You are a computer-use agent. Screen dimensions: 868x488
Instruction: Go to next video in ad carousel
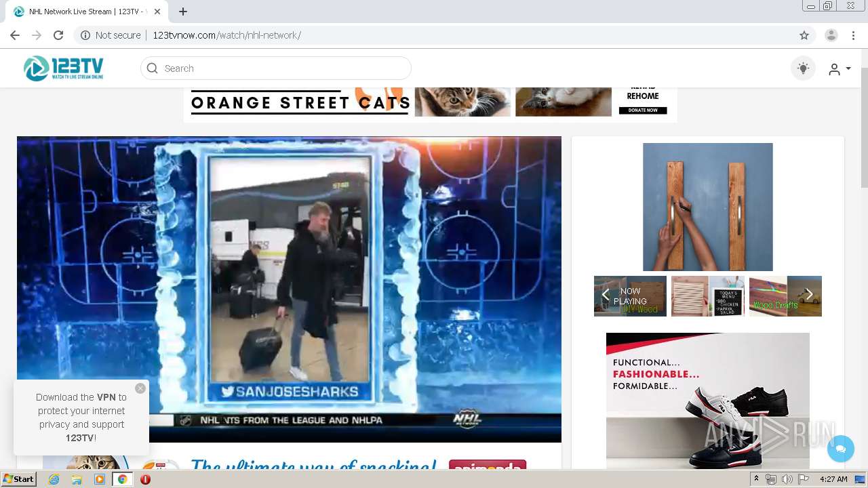(809, 295)
